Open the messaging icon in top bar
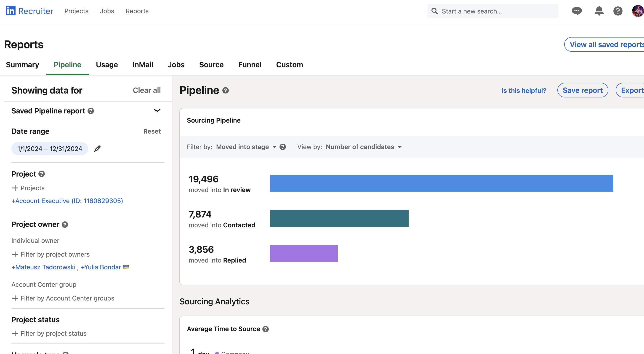 577,11
